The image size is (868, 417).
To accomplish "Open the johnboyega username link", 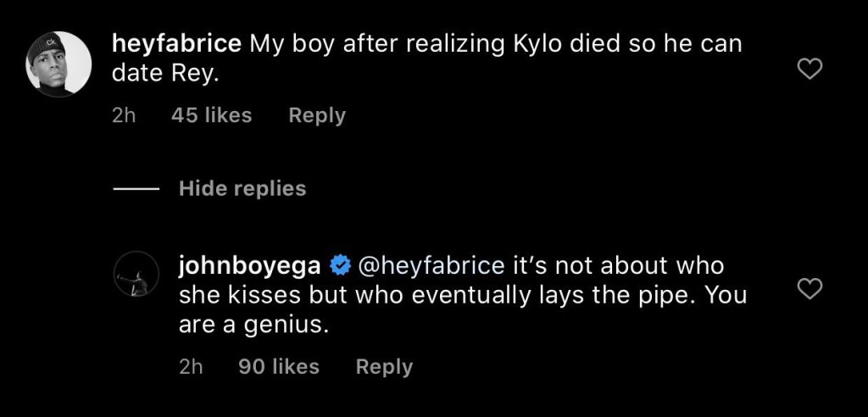I will coord(249,266).
